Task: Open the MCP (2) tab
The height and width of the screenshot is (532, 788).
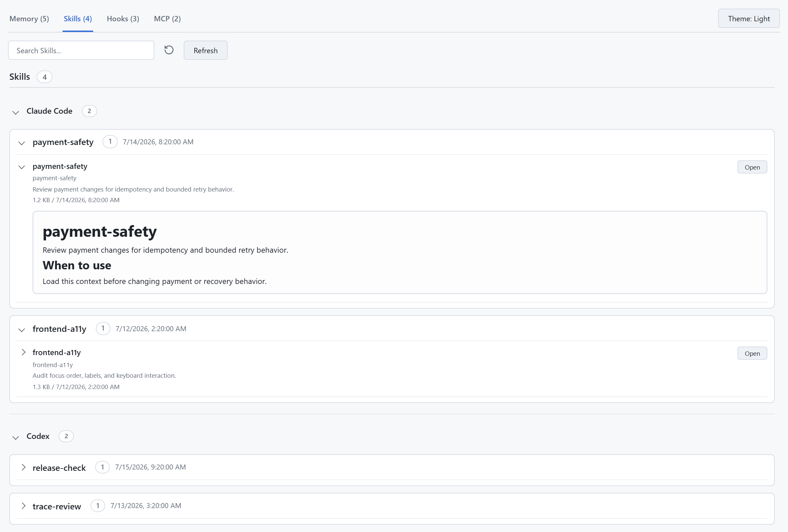Action: [x=167, y=19]
